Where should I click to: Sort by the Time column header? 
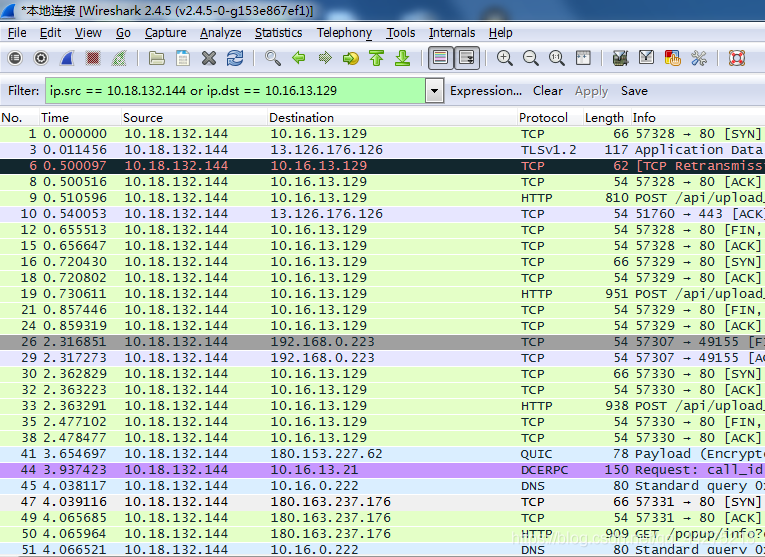(81, 118)
